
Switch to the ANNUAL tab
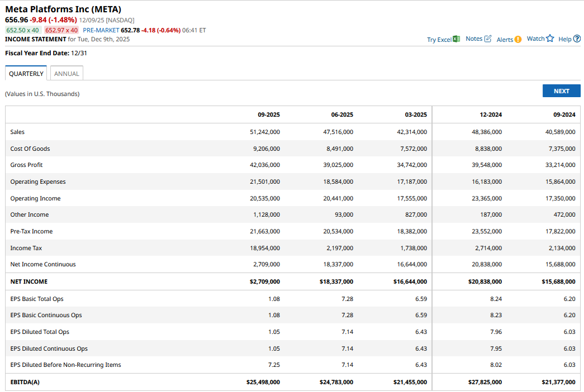67,74
